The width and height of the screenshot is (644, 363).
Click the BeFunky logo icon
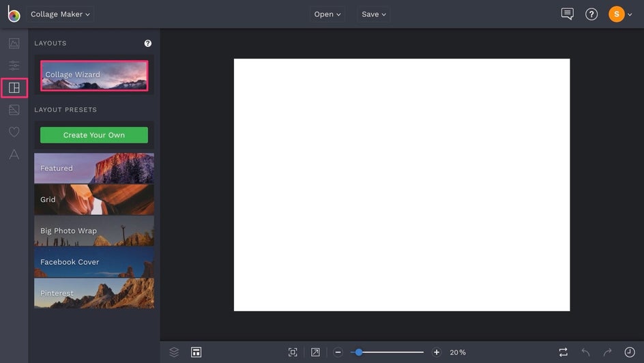(x=14, y=14)
